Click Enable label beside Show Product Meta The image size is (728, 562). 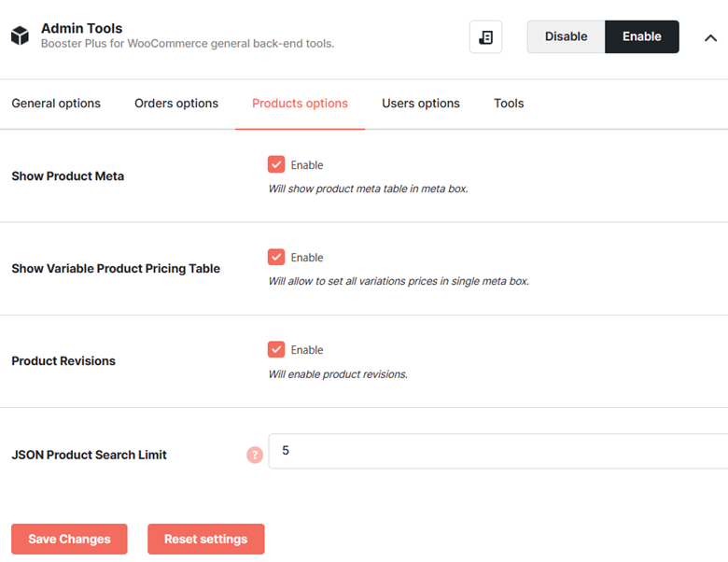pos(307,165)
